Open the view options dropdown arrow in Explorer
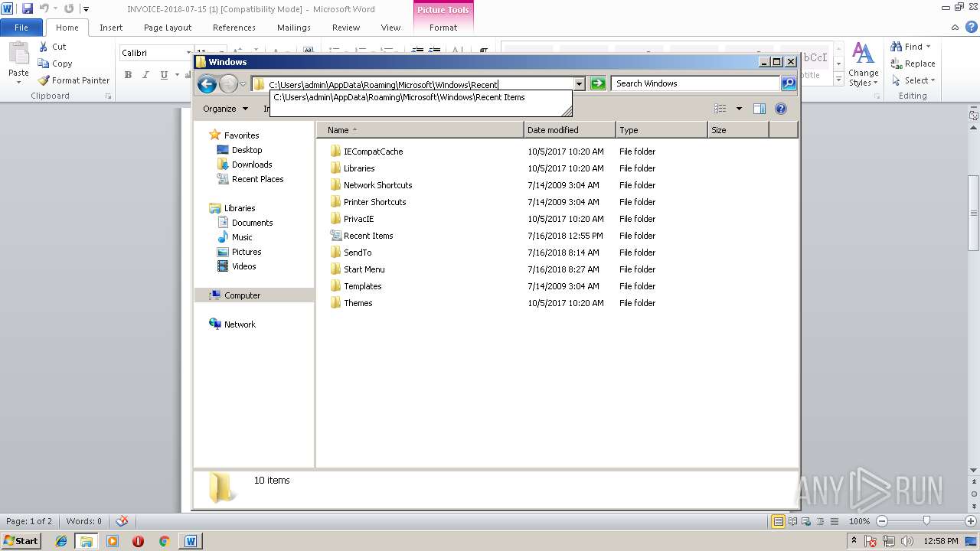 [x=739, y=109]
